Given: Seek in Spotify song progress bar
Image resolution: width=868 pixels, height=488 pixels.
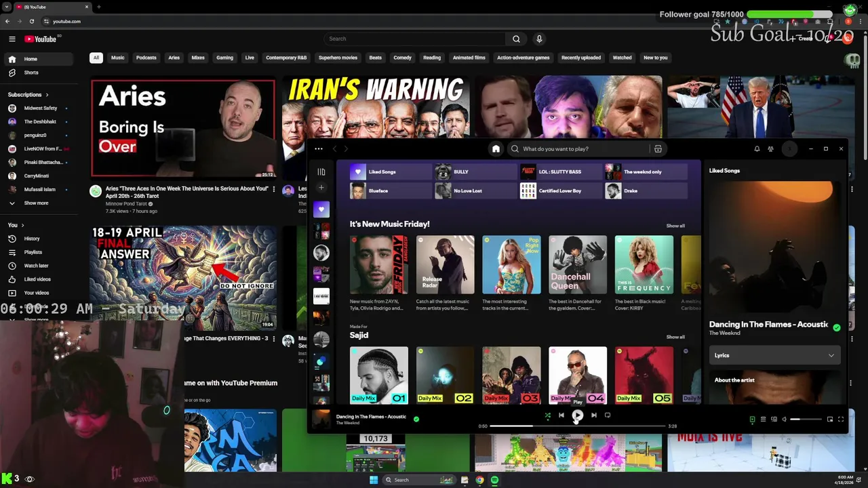Looking at the screenshot, I should [577, 426].
